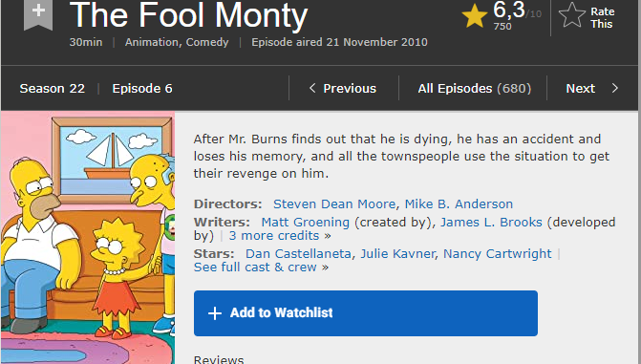Expand 3 more credits link
641x364 pixels.
click(280, 236)
